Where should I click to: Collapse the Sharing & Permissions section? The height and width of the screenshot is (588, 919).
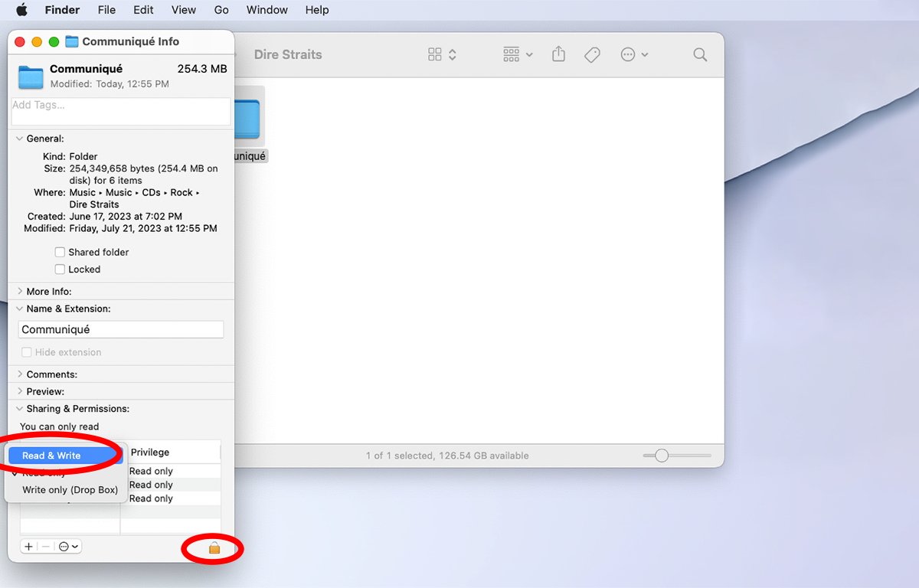click(x=20, y=409)
